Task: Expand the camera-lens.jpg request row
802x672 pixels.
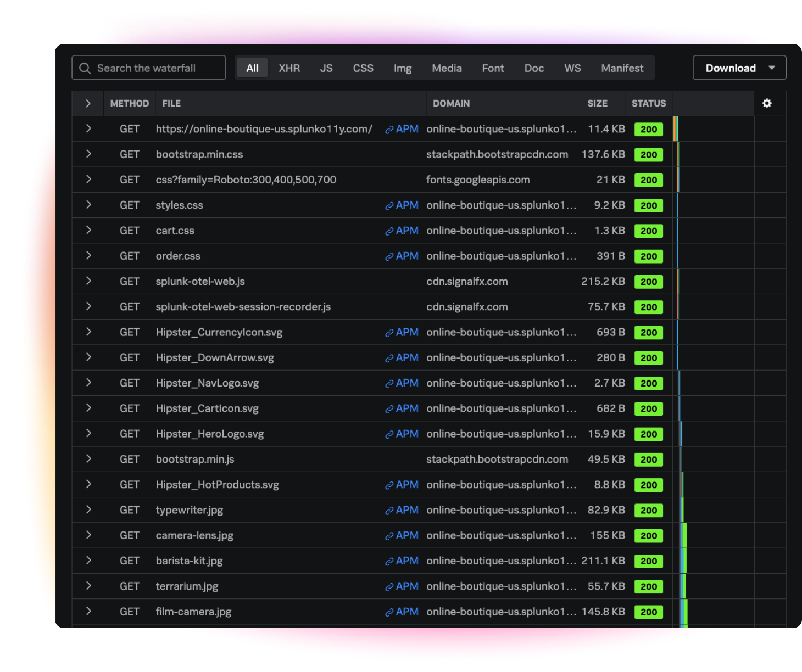Action: (88, 535)
